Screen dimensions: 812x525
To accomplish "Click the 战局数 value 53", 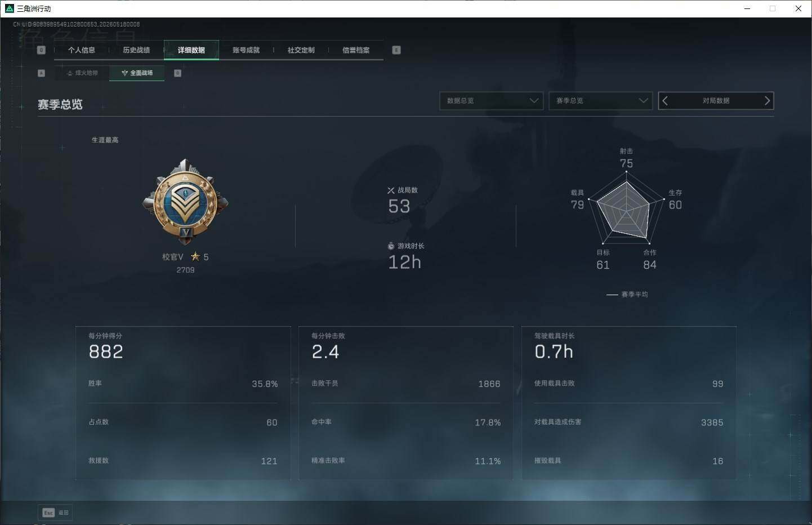I will click(x=399, y=207).
